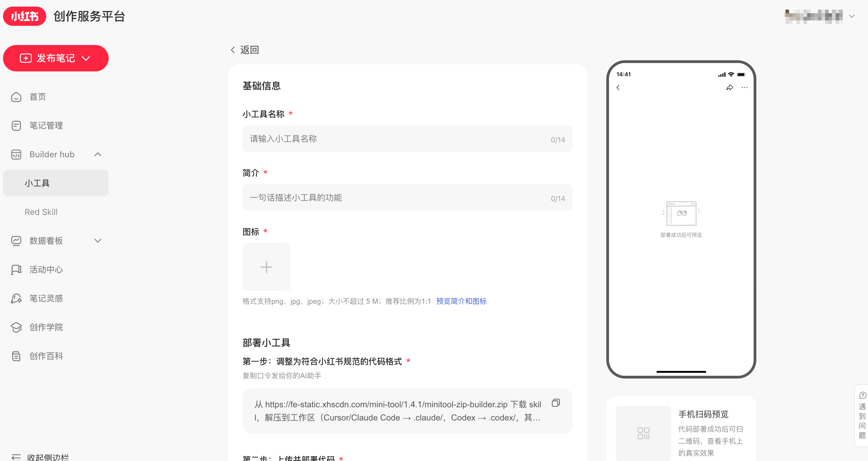Click the 数据看板 menu label
The height and width of the screenshot is (461, 868).
click(x=46, y=241)
